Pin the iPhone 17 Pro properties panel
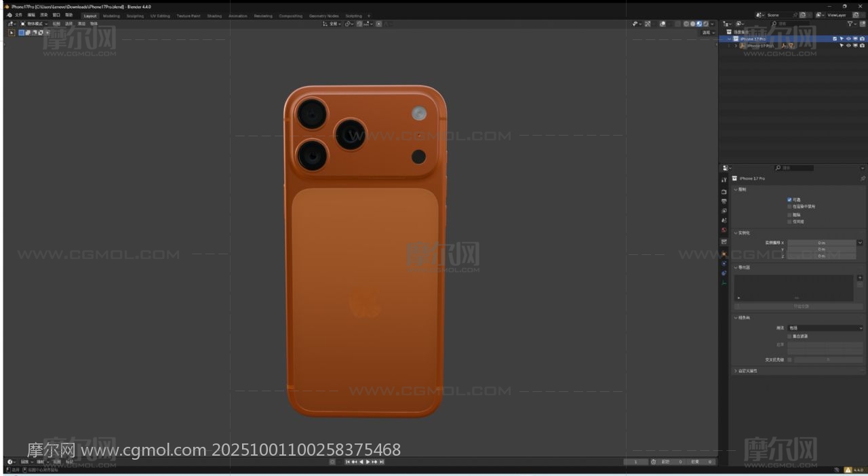The height and width of the screenshot is (476, 868). 863,178
